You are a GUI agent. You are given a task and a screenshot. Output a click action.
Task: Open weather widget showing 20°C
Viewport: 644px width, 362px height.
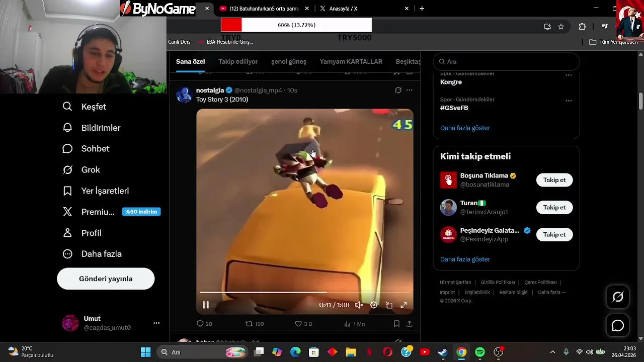coord(31,352)
